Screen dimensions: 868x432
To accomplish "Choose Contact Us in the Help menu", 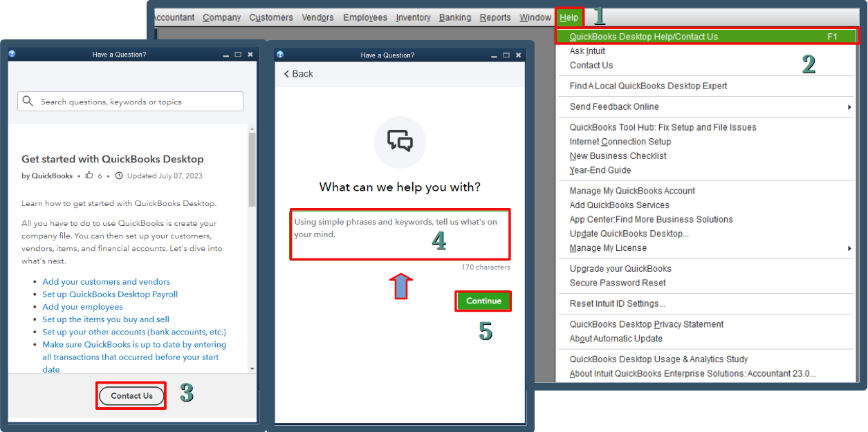I will point(591,65).
